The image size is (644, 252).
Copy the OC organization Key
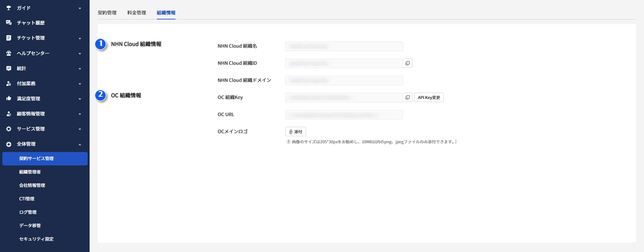click(408, 98)
